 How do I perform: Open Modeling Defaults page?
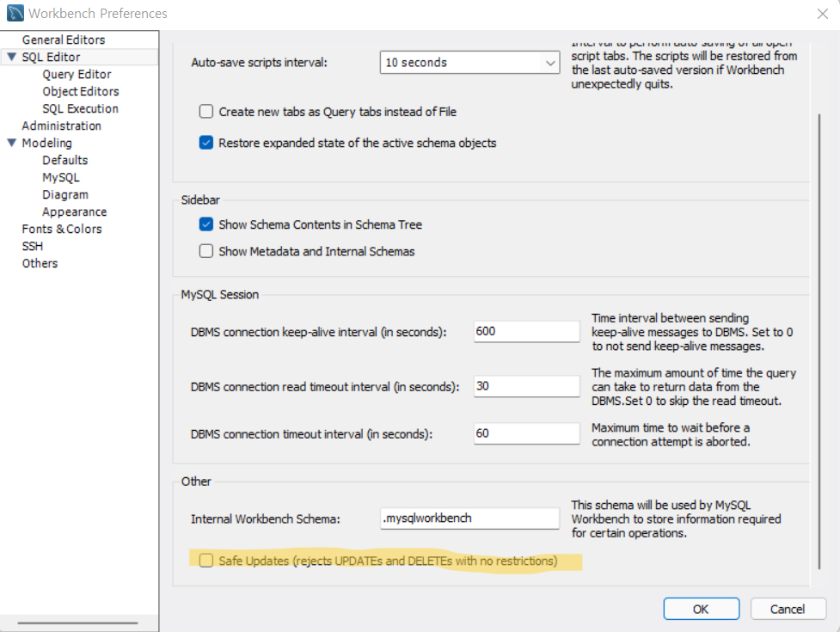point(64,160)
